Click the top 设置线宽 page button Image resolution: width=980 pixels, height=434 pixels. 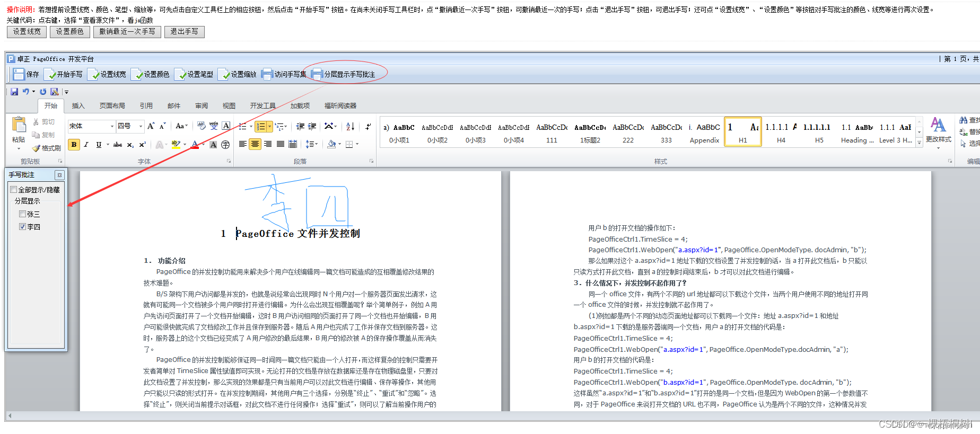[x=27, y=32]
